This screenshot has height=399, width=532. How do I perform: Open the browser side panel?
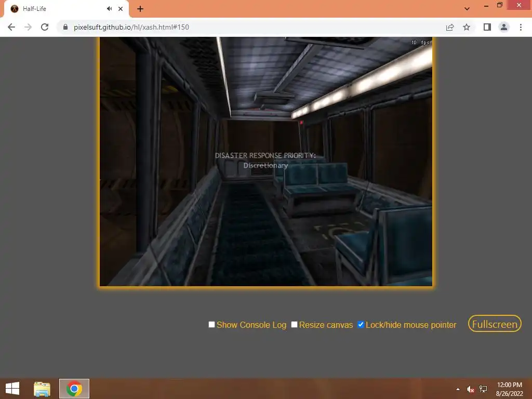[487, 27]
